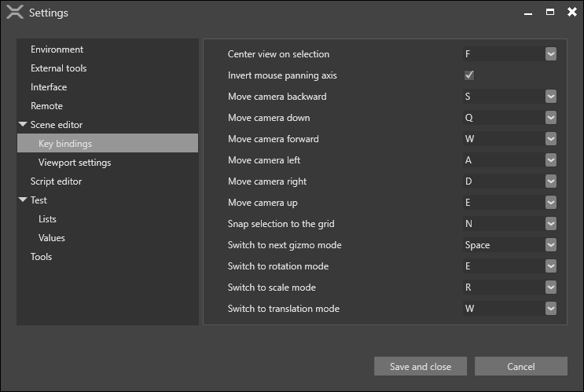Click the Xenko logo icon in title bar
584x392 pixels.
tap(14, 13)
